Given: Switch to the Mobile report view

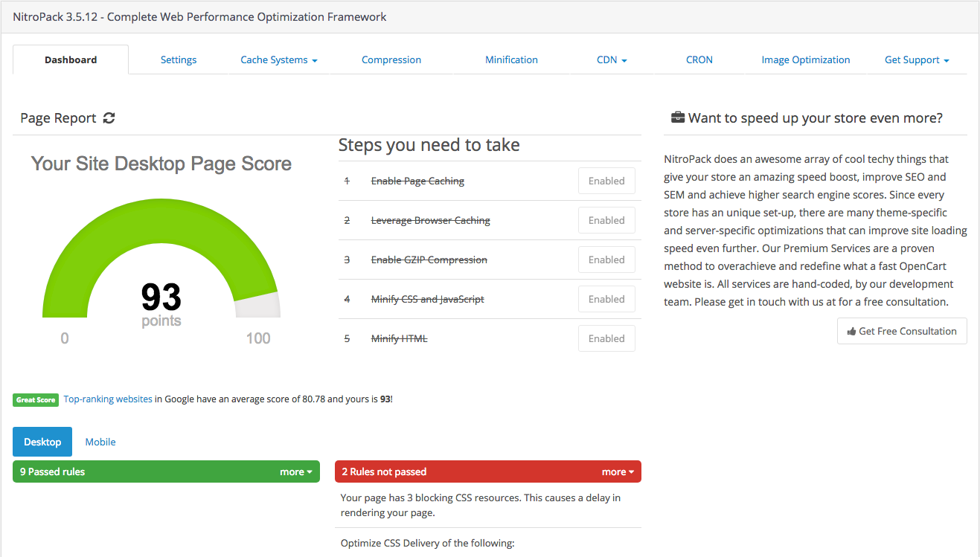Looking at the screenshot, I should click(x=100, y=442).
